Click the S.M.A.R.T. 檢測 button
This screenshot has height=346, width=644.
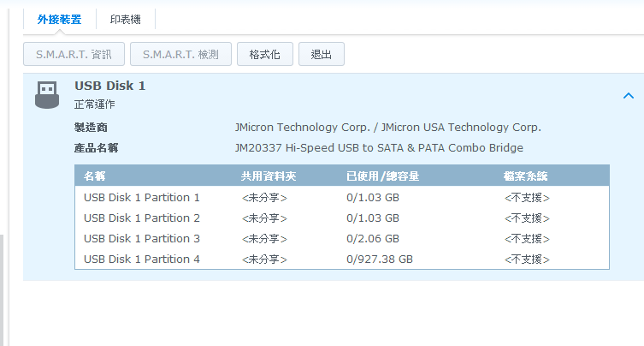[x=180, y=54]
